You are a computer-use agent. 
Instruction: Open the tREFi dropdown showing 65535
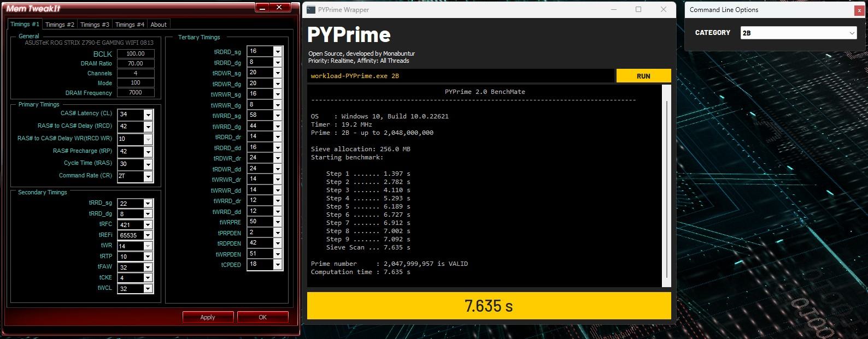pyautogui.click(x=148, y=235)
